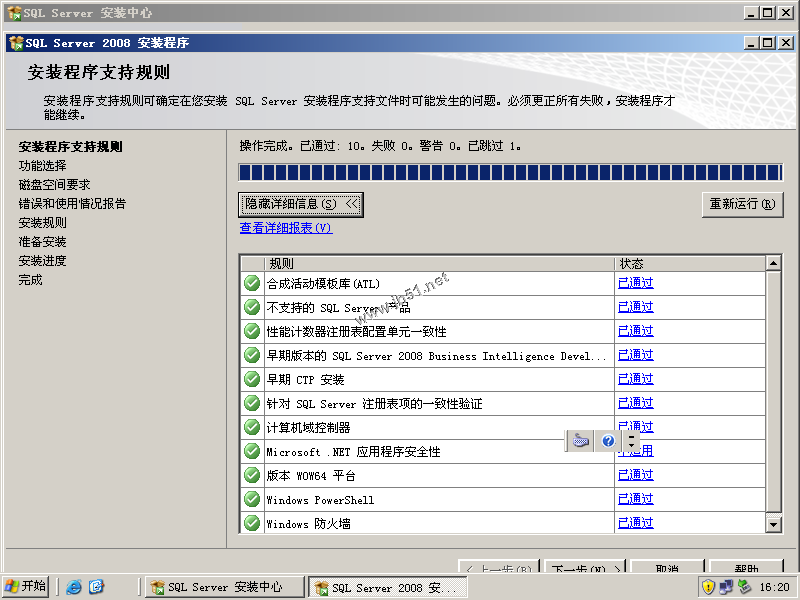Click the green check beside Windows 防火墙 rule

tap(251, 522)
